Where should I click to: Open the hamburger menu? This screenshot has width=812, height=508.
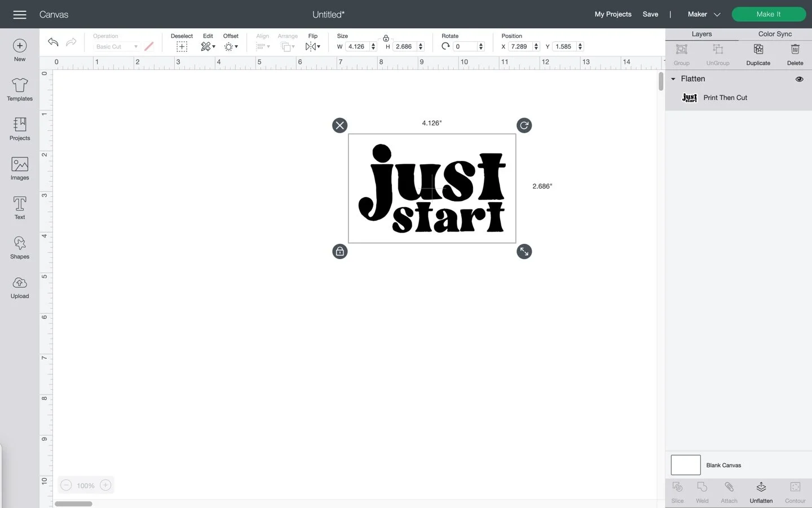[19, 14]
